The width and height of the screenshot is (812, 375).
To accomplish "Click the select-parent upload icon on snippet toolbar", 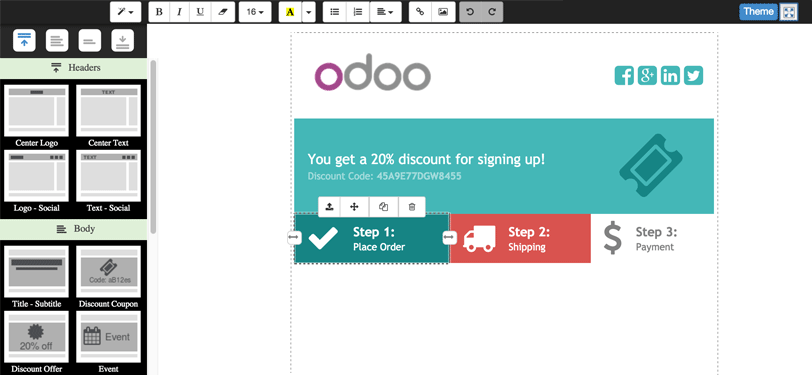I will (x=329, y=207).
